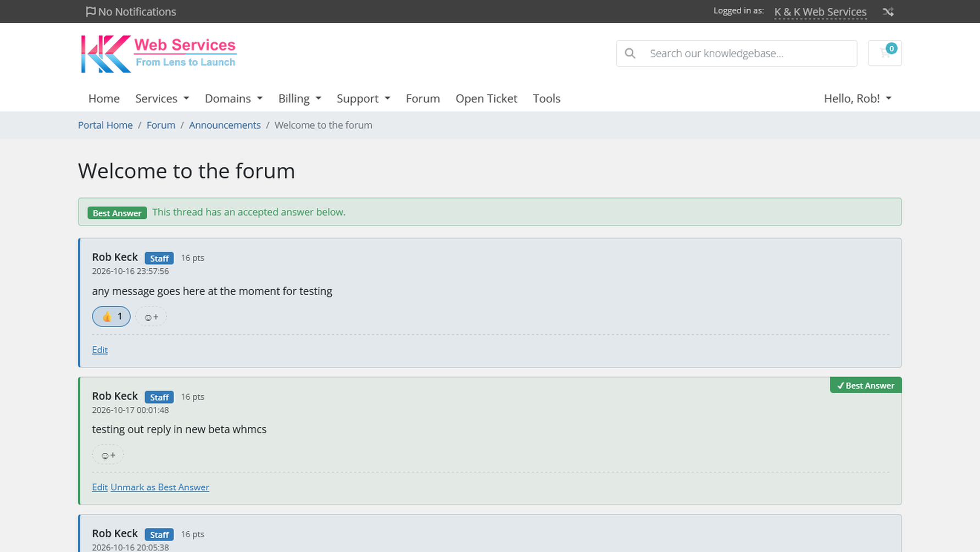Open the Billing dropdown menu

[299, 98]
